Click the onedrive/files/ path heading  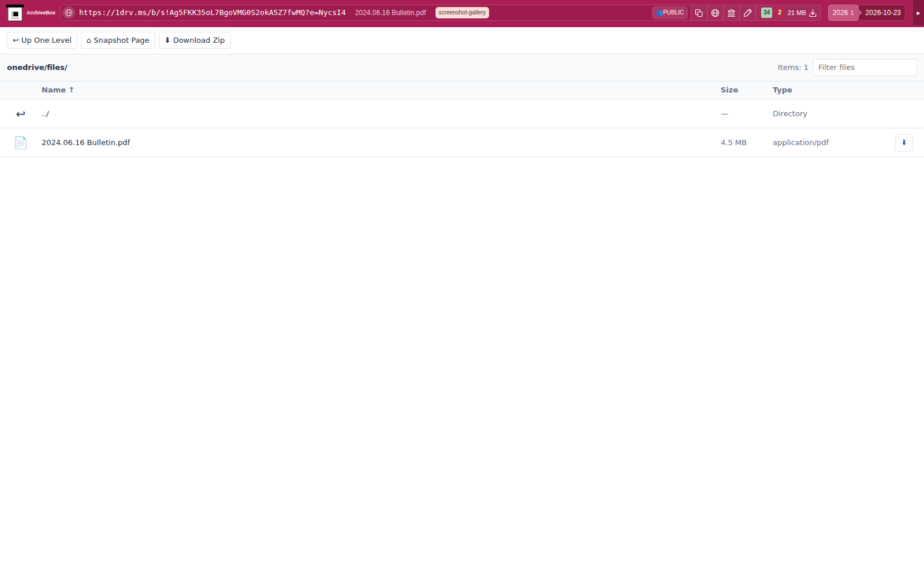click(x=37, y=68)
